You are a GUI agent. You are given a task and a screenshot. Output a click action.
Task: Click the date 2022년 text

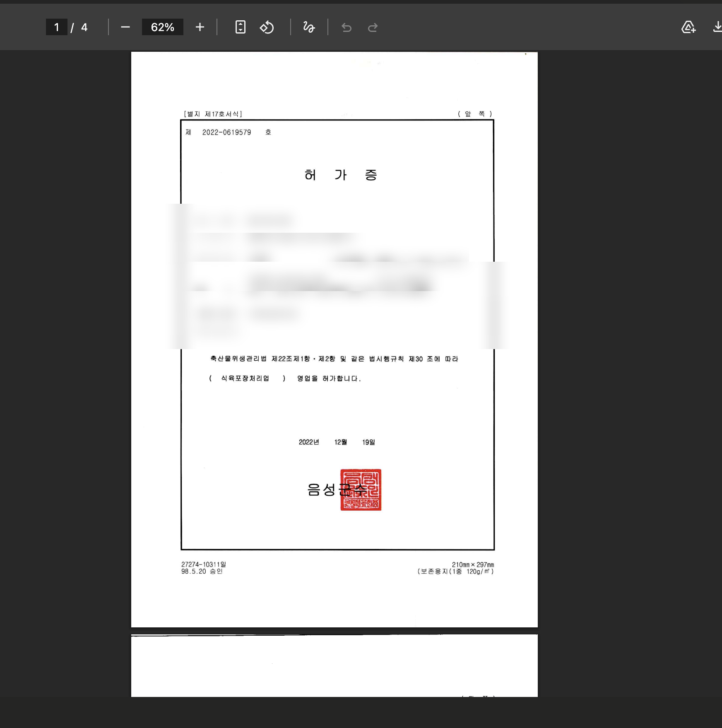click(x=309, y=442)
